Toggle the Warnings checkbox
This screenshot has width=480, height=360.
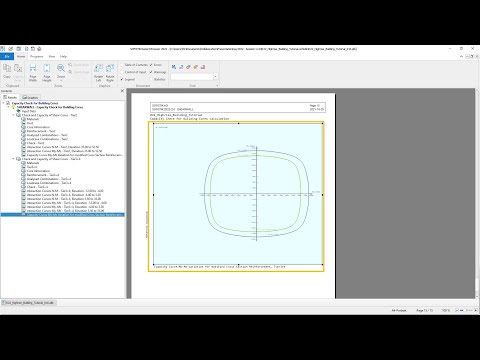click(151, 72)
